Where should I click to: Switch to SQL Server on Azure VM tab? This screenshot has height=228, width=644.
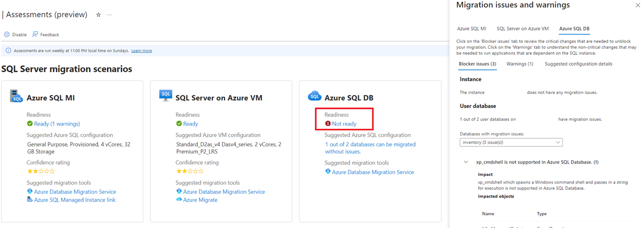(523, 28)
